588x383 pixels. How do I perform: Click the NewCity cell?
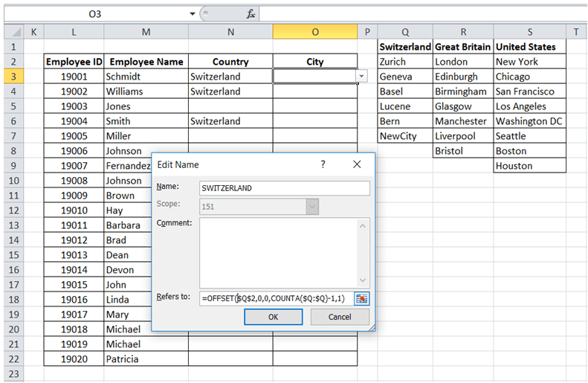[x=405, y=136]
